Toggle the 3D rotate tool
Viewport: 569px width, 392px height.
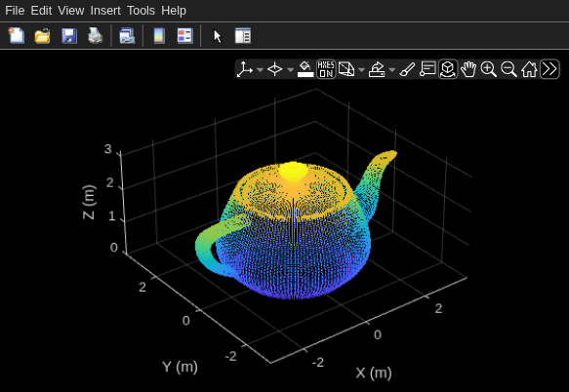coord(448,69)
